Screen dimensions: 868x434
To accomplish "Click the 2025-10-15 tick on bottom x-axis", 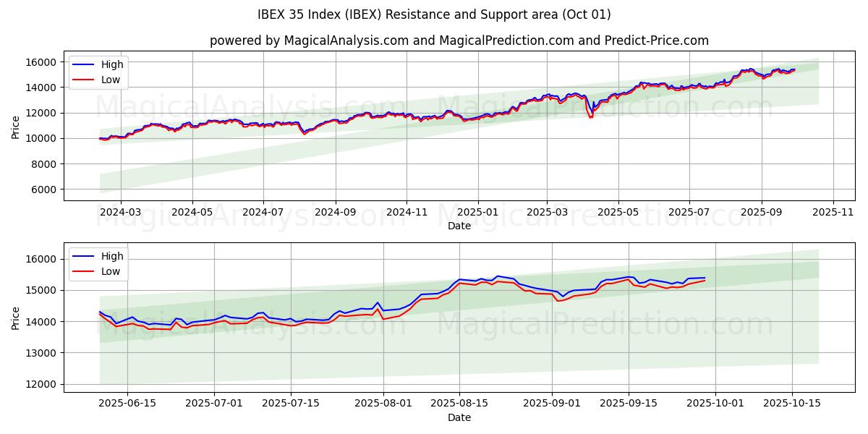I will pos(792,404).
